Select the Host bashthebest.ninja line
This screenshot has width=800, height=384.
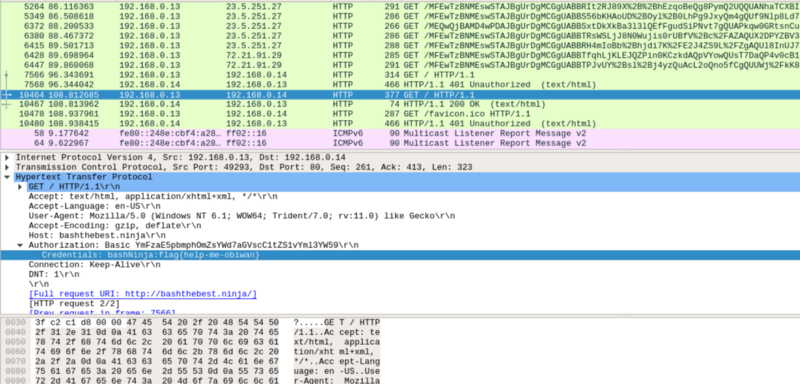400,236
